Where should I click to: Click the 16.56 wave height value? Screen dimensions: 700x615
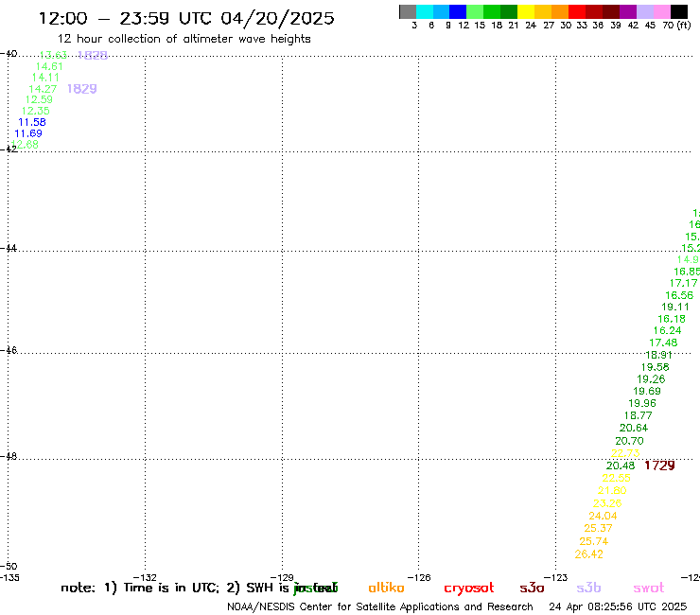(679, 295)
